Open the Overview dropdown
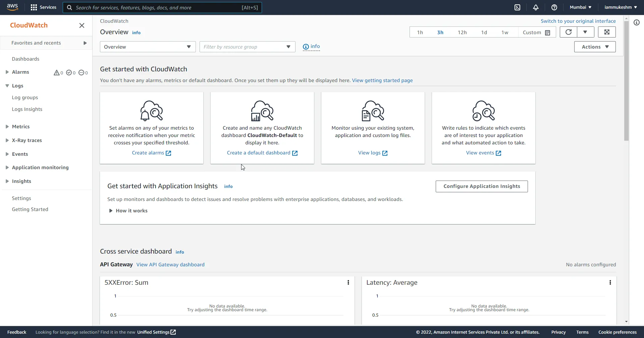The height and width of the screenshot is (338, 644). 148,47
